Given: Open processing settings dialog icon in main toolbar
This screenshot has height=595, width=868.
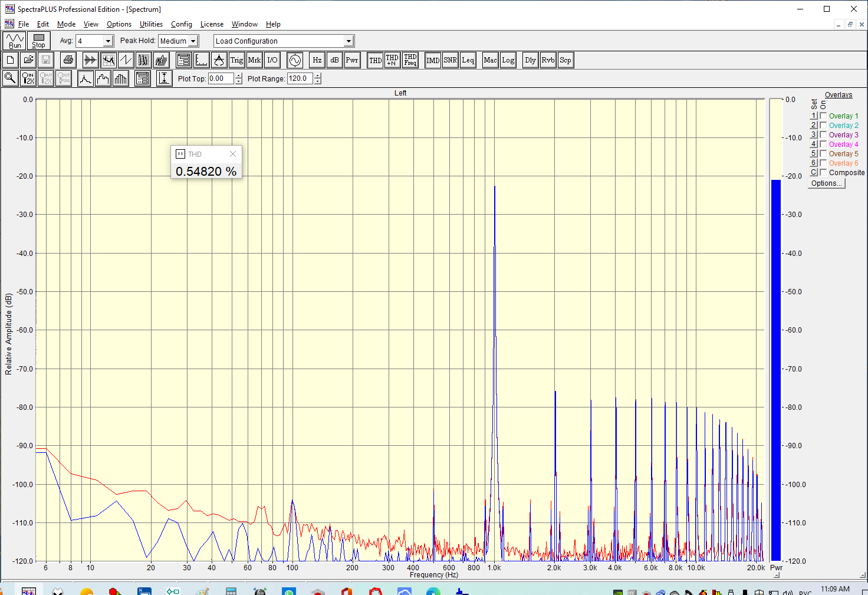Looking at the screenshot, I should tap(183, 60).
